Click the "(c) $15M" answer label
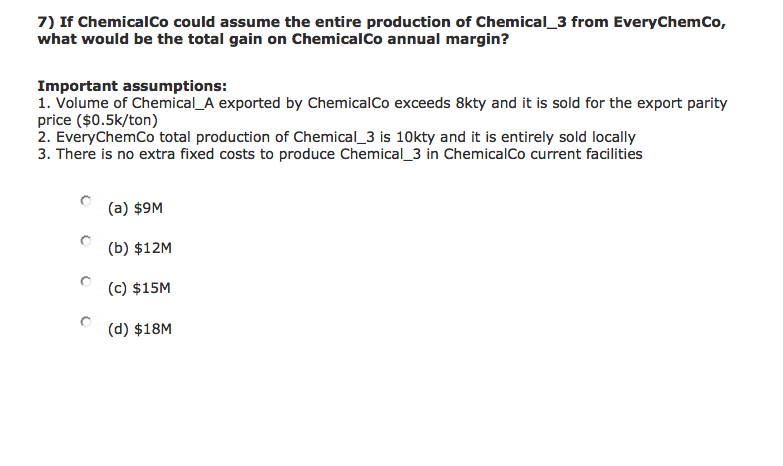This screenshot has width=783, height=466. [139, 288]
